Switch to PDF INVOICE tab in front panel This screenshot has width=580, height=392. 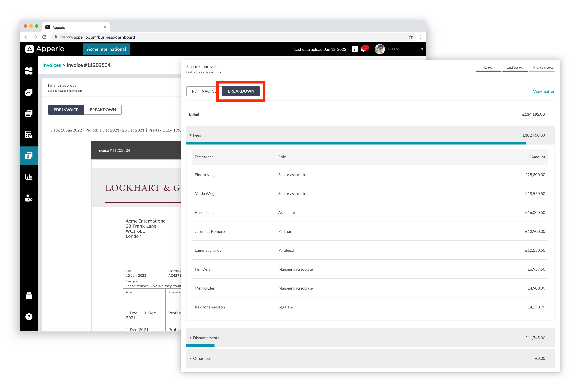point(204,91)
